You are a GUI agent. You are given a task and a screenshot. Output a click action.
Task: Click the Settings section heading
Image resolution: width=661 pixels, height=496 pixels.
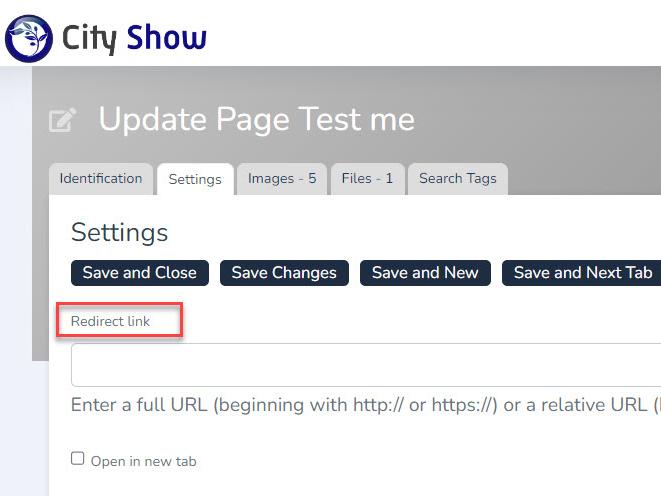[119, 233]
